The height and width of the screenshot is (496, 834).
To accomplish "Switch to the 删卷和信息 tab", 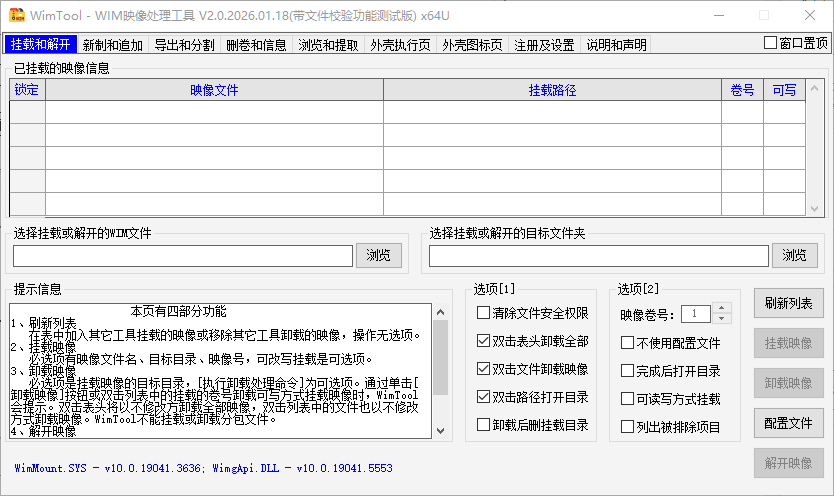I will click(x=256, y=45).
